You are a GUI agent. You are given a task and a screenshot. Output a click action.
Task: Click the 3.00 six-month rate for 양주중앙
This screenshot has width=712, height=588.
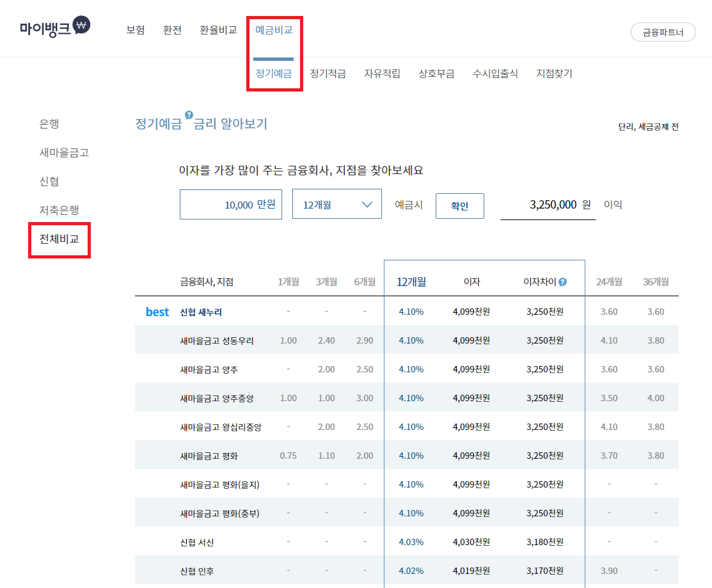pos(365,398)
